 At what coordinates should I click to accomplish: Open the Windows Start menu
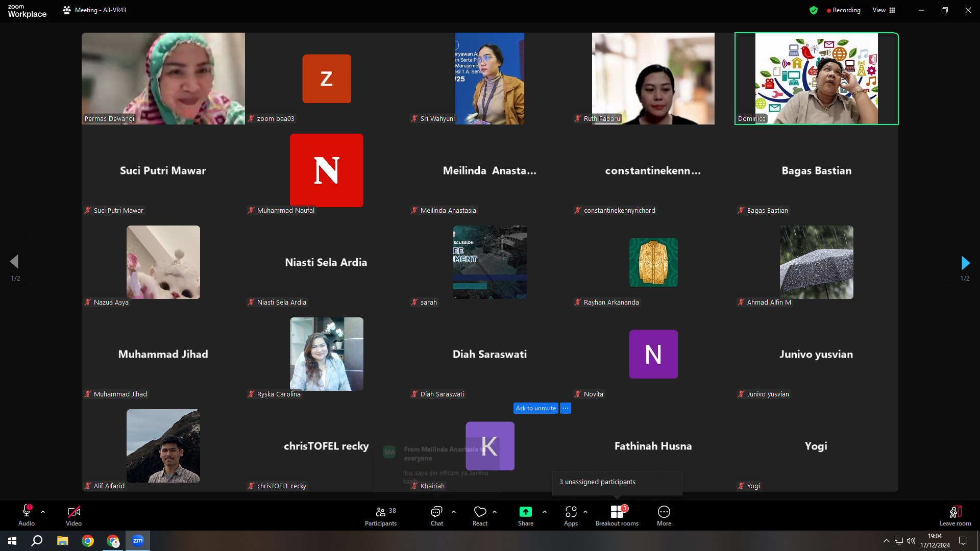[12, 541]
